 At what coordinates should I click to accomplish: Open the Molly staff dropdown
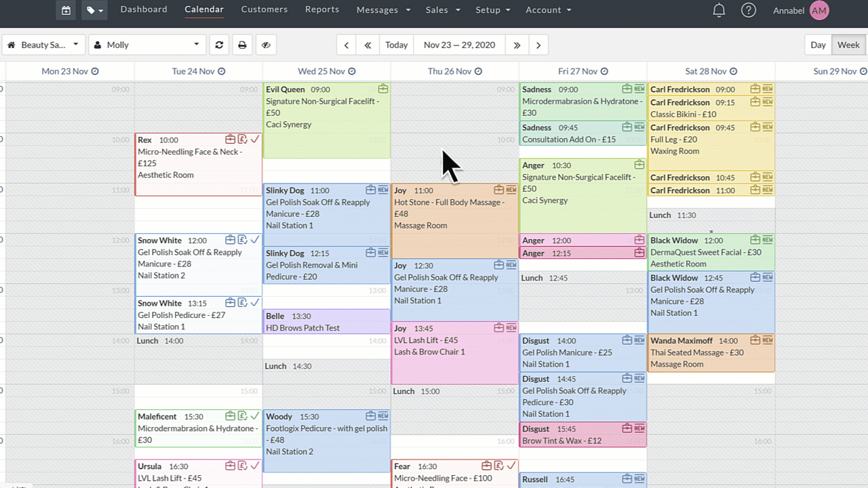pos(148,45)
